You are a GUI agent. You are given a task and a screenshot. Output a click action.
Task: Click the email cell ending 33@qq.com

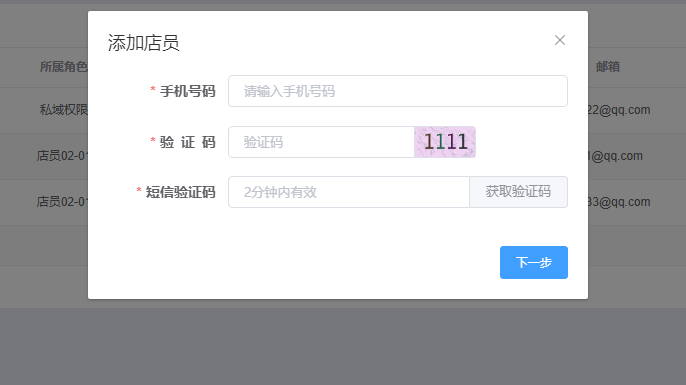pos(619,202)
